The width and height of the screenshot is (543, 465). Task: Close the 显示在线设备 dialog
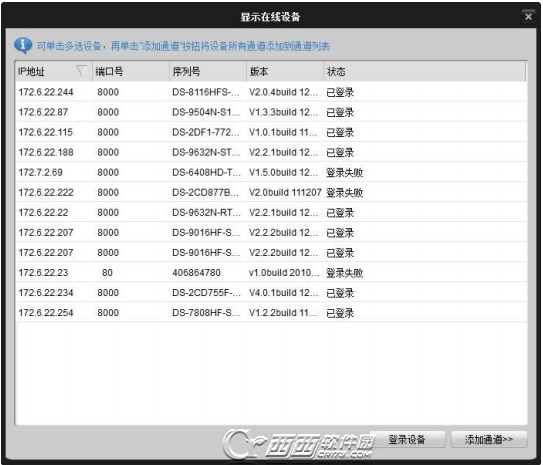[528, 16]
